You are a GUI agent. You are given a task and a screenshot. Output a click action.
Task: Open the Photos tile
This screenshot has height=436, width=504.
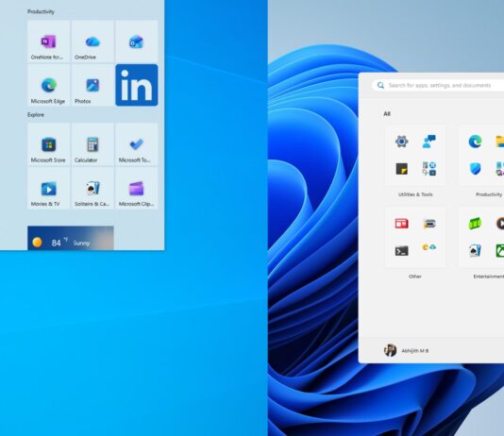pyautogui.click(x=92, y=85)
